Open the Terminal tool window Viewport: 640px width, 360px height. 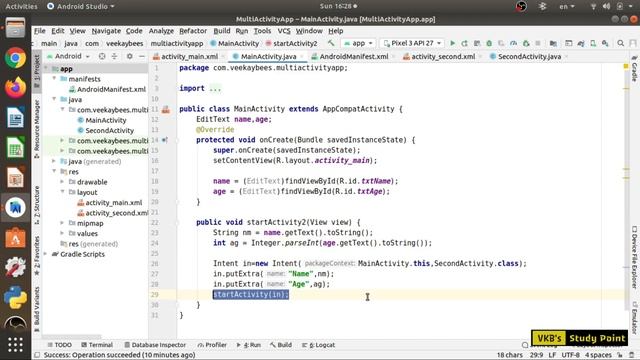[x=97, y=345]
